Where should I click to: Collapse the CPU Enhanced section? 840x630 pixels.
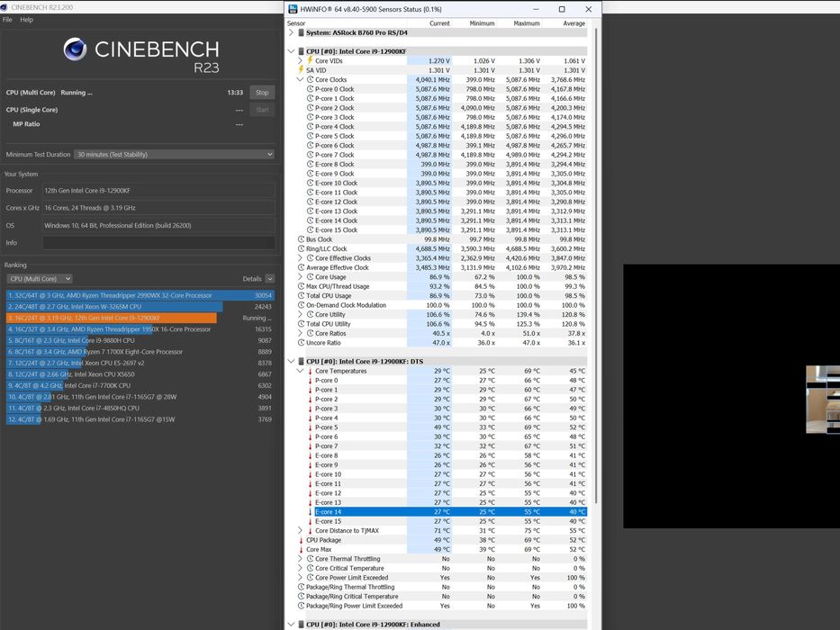tap(291, 625)
